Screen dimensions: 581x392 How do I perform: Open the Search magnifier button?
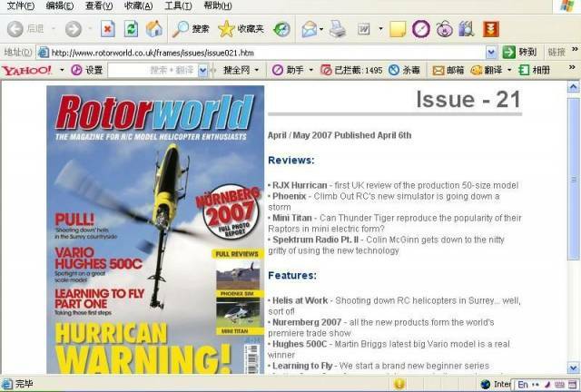[191, 29]
